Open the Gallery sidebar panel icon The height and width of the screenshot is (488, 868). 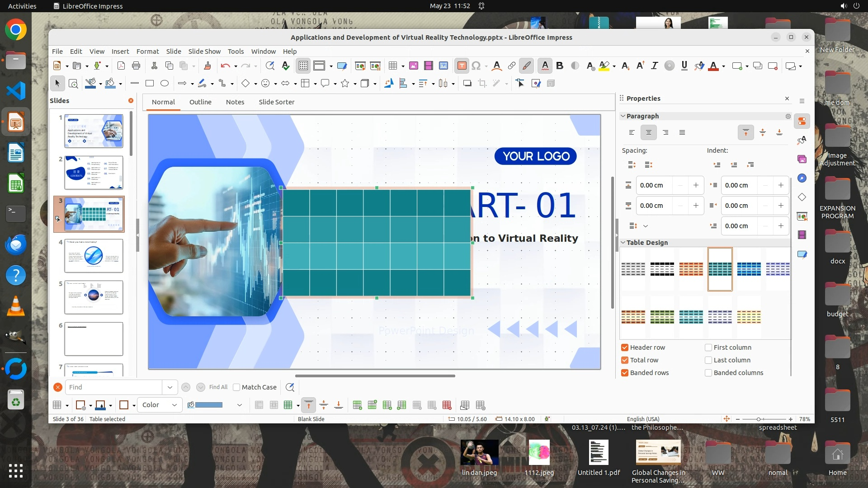coord(802,159)
